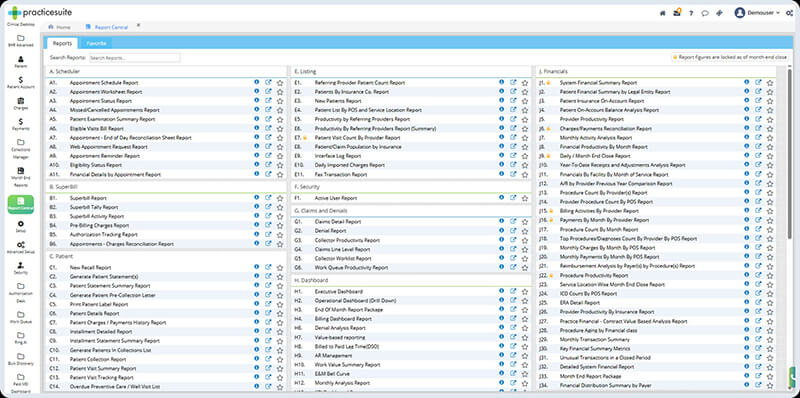Star the New Patients Report
Viewport: 800px width, 398px height.
point(524,101)
